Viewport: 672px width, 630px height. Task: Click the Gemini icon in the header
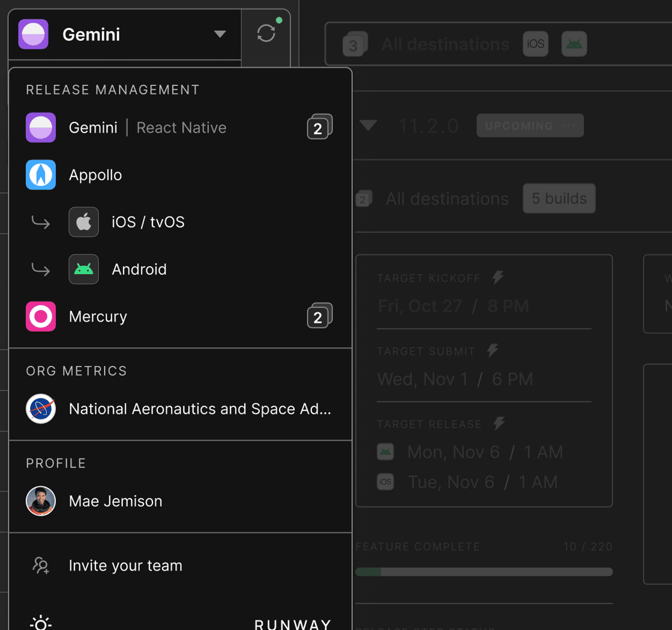[34, 34]
